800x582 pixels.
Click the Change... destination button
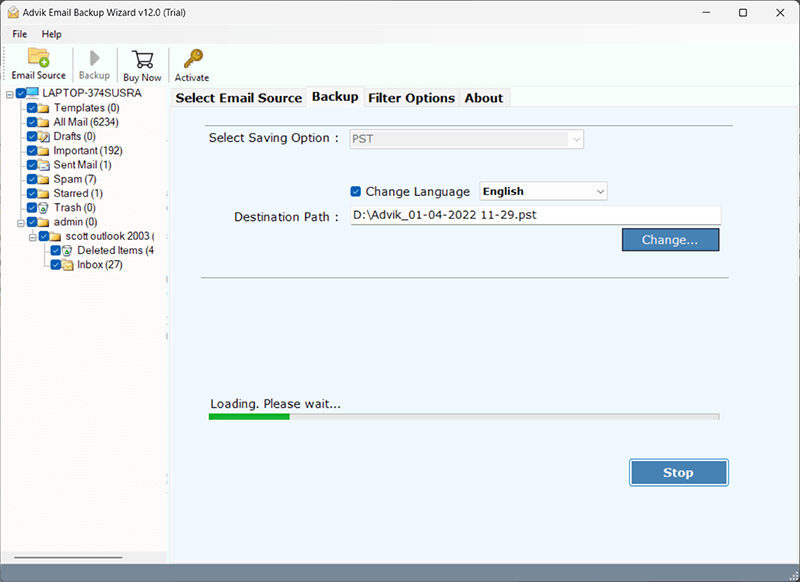[670, 240]
